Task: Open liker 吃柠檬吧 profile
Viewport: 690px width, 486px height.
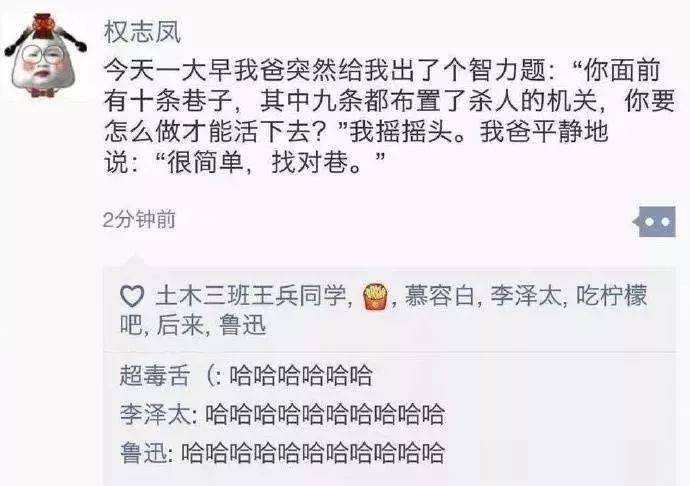Action: coord(384,310)
